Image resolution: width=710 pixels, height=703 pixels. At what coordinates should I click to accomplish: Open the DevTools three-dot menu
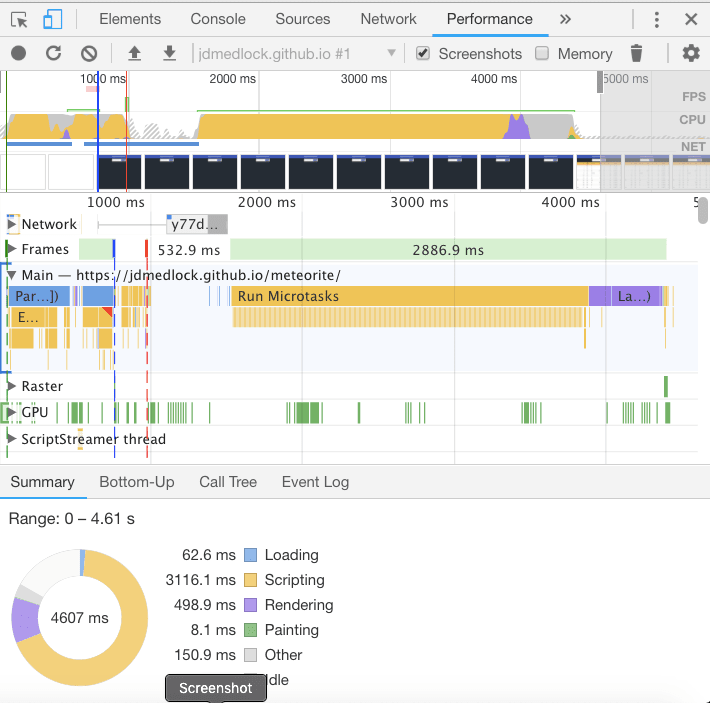point(657,19)
